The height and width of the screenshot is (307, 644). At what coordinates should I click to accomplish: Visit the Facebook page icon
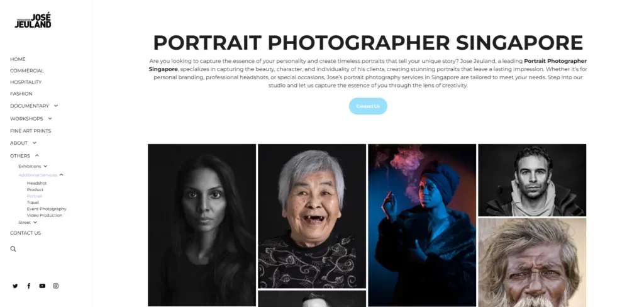click(28, 286)
